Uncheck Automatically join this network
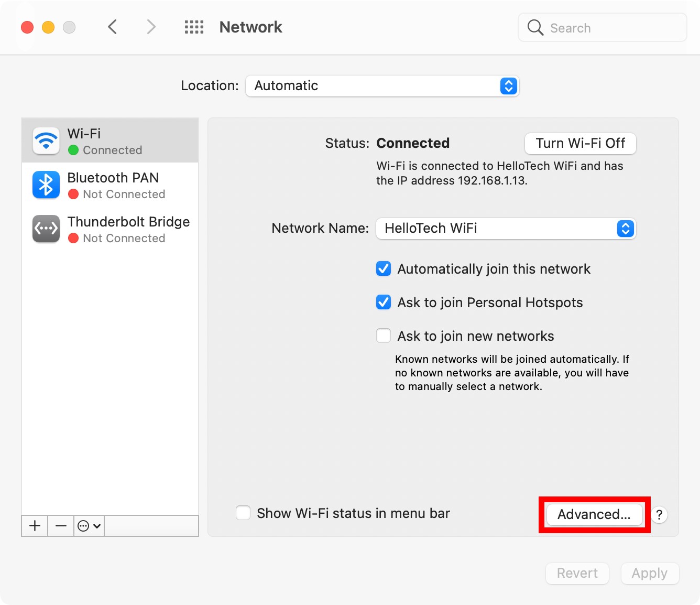 click(x=384, y=269)
